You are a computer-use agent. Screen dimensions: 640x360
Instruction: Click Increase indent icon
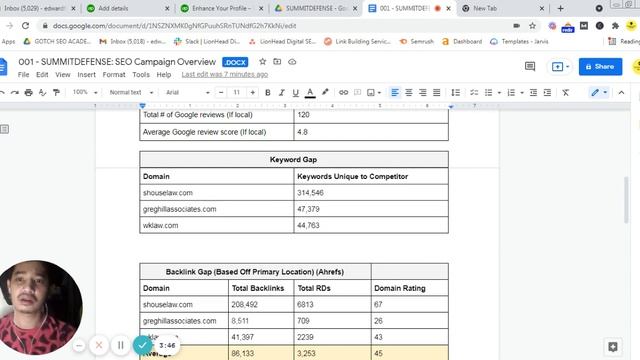click(547, 93)
